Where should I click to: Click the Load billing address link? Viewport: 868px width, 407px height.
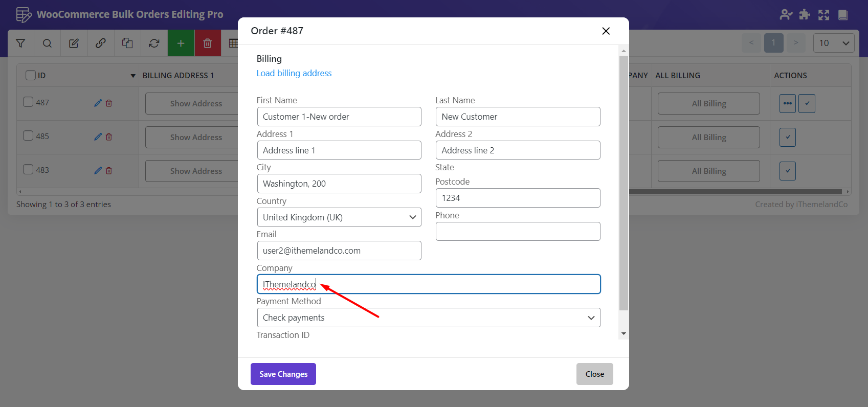[x=294, y=73]
